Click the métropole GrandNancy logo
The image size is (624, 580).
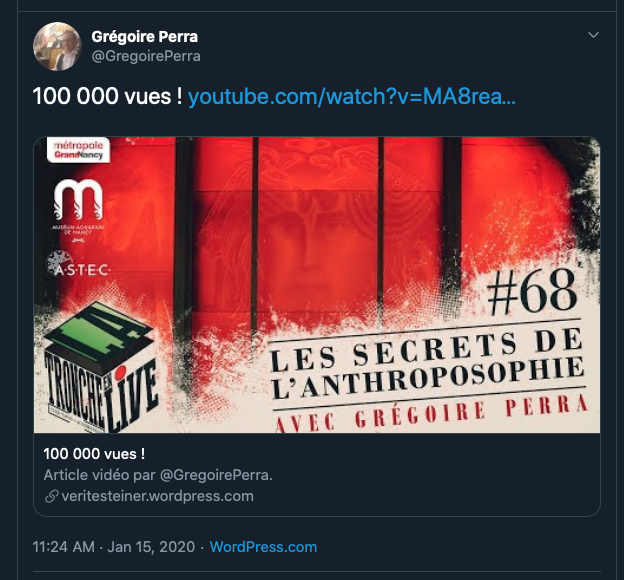[x=78, y=150]
